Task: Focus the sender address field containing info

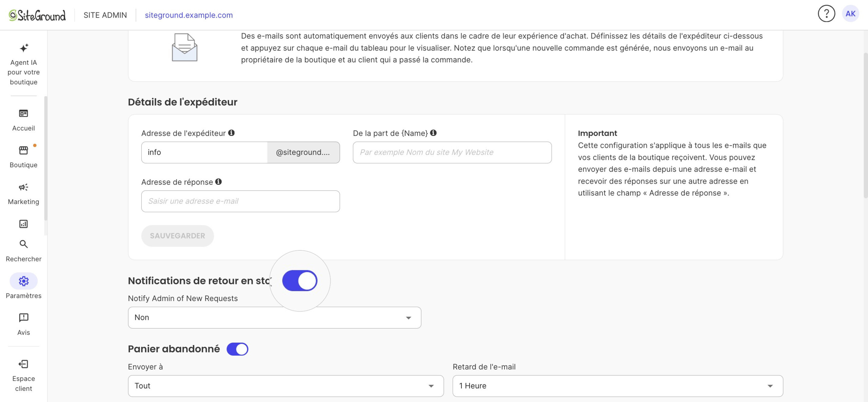Action: (x=204, y=153)
